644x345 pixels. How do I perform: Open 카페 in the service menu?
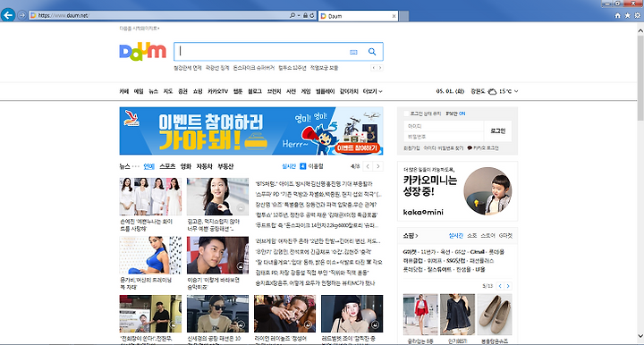pos(124,91)
